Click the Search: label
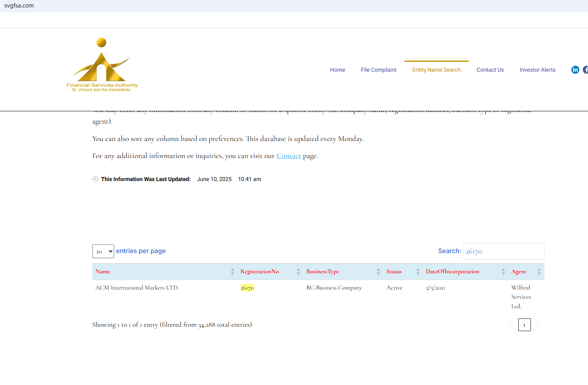This screenshot has height=385, width=588. point(450,251)
